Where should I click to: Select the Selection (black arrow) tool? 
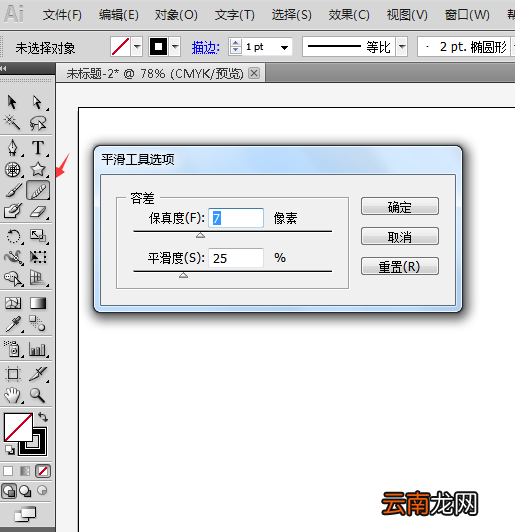[x=12, y=102]
